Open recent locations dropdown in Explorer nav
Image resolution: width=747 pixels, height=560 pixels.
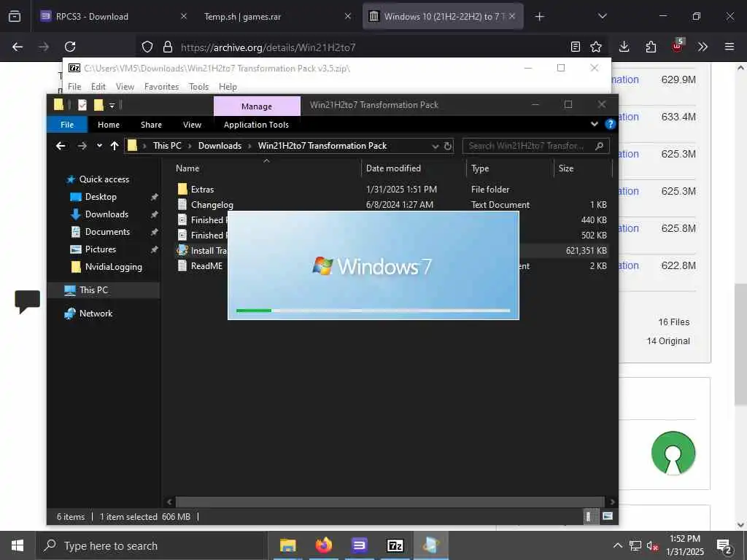(x=99, y=146)
